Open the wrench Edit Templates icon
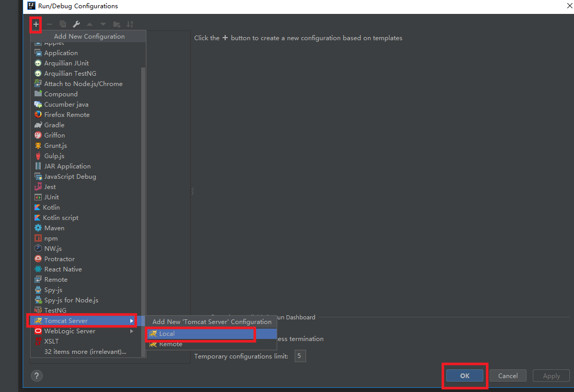 click(x=76, y=24)
